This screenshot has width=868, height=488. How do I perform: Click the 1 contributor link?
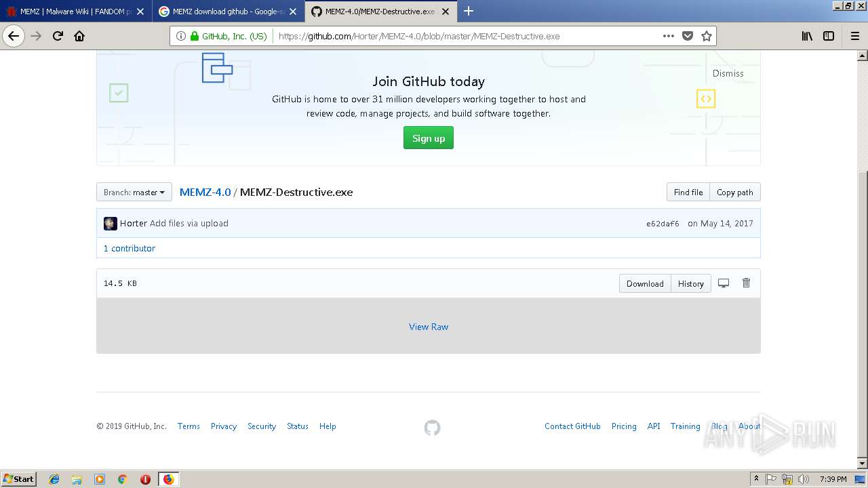[130, 248]
